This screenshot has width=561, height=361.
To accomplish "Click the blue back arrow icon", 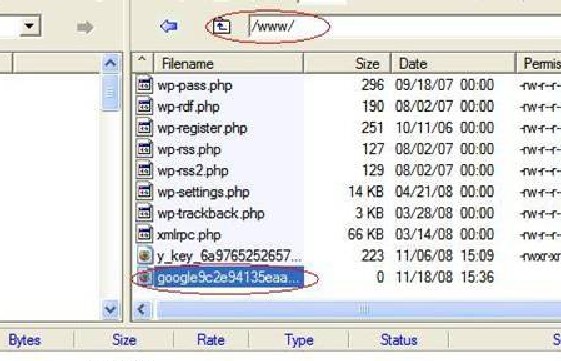I will [169, 26].
